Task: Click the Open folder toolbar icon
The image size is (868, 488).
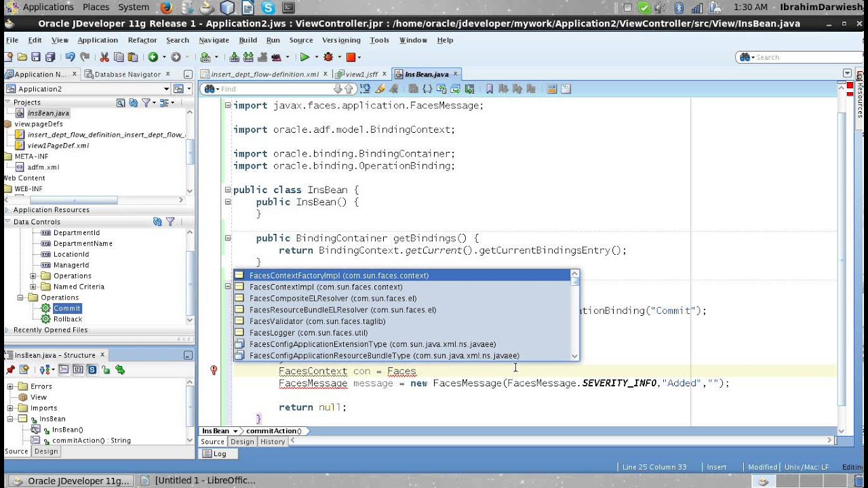Action: (22, 57)
